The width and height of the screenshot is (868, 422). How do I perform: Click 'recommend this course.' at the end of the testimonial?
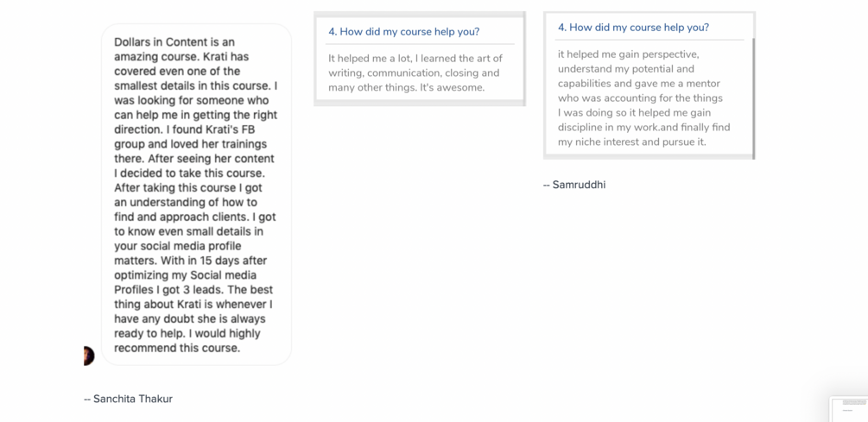177,349
